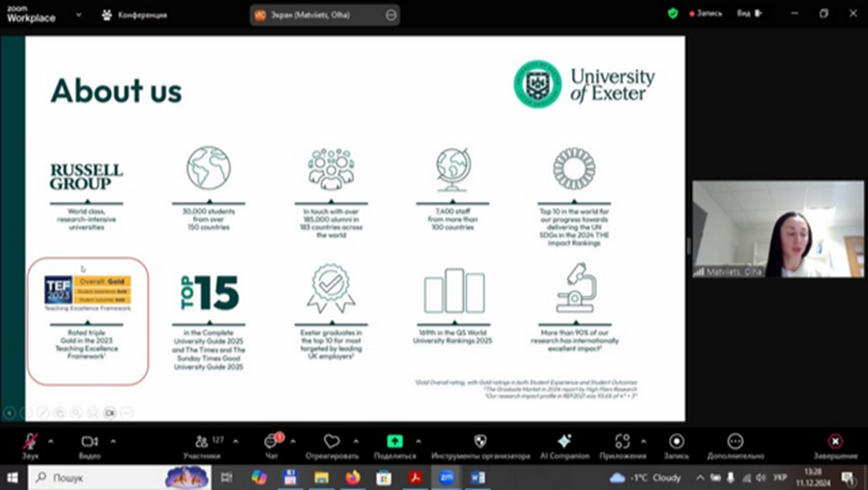The height and width of the screenshot is (490, 868).
Task: Expand the Zoom Workplace dropdown arrow
Action: [78, 15]
